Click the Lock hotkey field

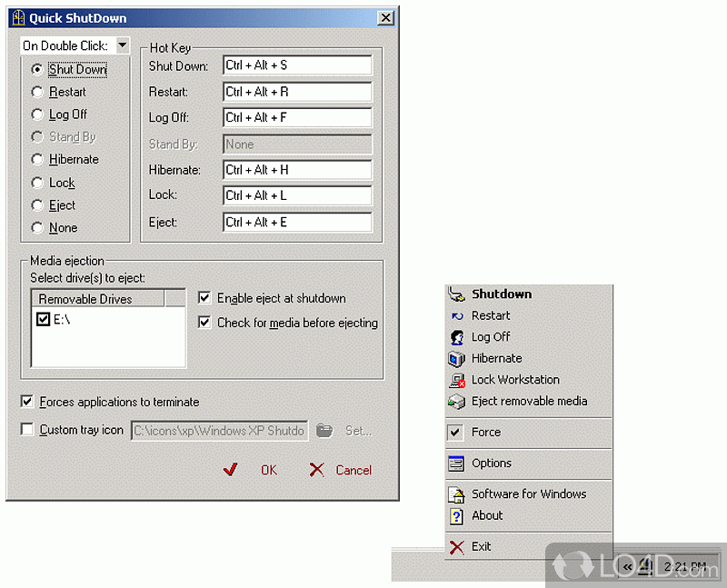pos(297,195)
